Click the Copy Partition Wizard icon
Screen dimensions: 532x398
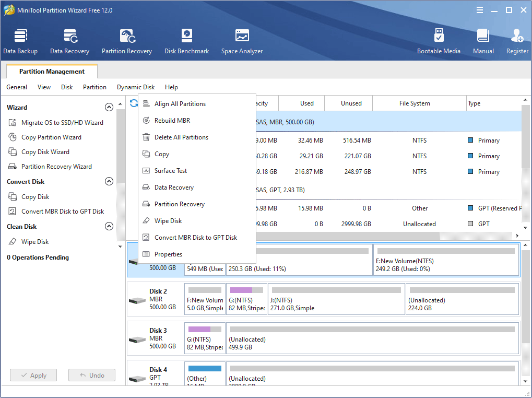[x=13, y=137]
